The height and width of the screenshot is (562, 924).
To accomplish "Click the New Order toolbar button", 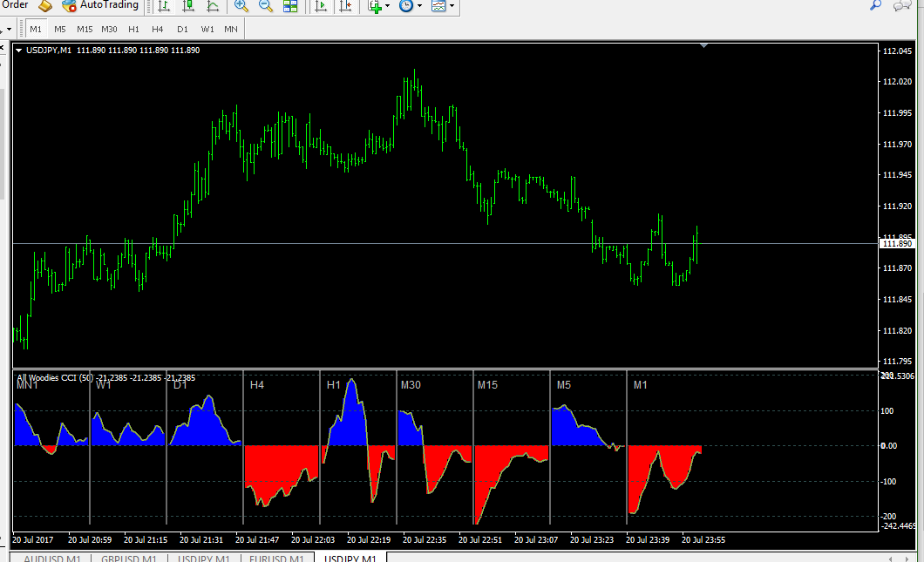I will pos(16,4).
